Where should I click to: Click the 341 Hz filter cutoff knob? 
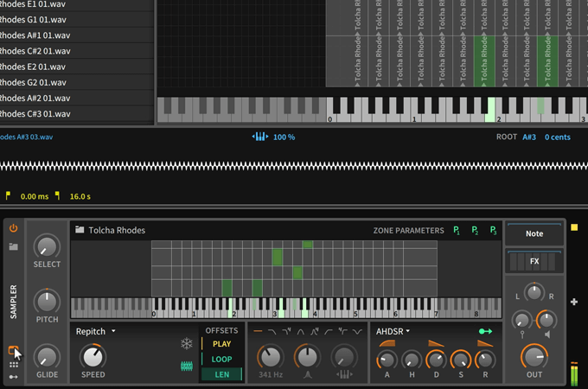(271, 357)
